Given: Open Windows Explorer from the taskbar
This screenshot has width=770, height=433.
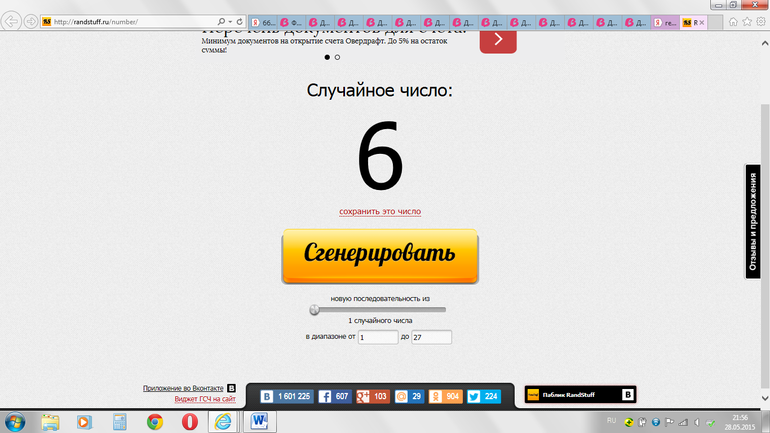Looking at the screenshot, I should [x=50, y=422].
